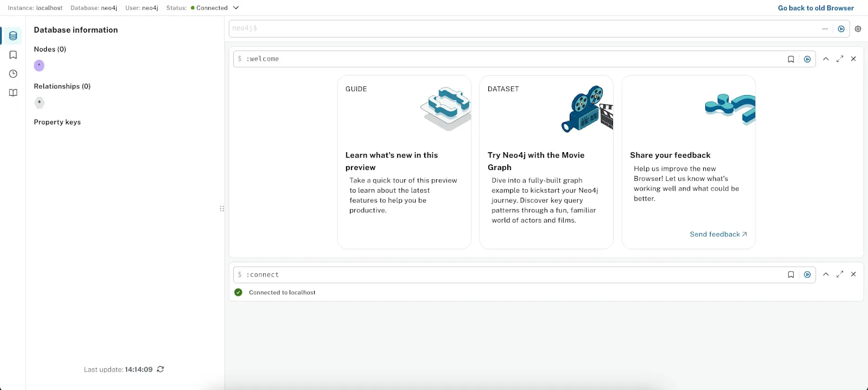Expand :welcome frame to fullscreen

pyautogui.click(x=840, y=59)
